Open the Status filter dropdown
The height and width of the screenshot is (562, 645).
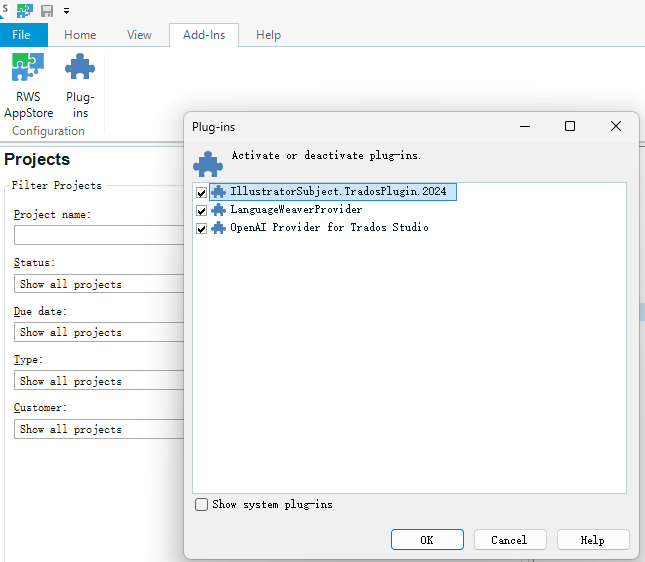coord(99,284)
